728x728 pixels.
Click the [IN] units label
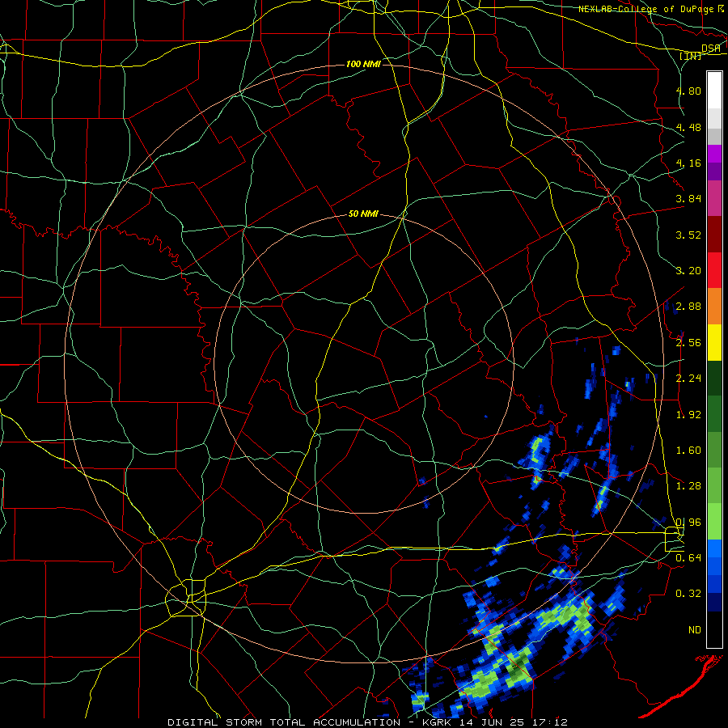tap(691, 56)
